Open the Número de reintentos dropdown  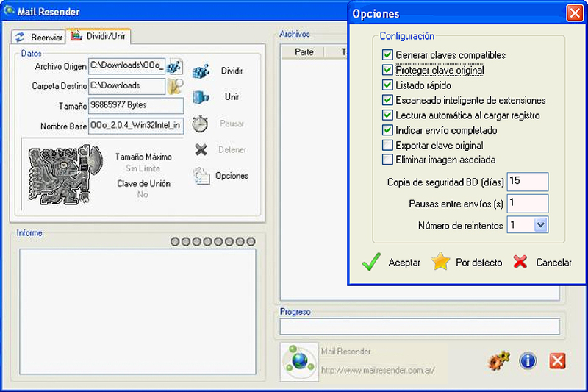540,225
